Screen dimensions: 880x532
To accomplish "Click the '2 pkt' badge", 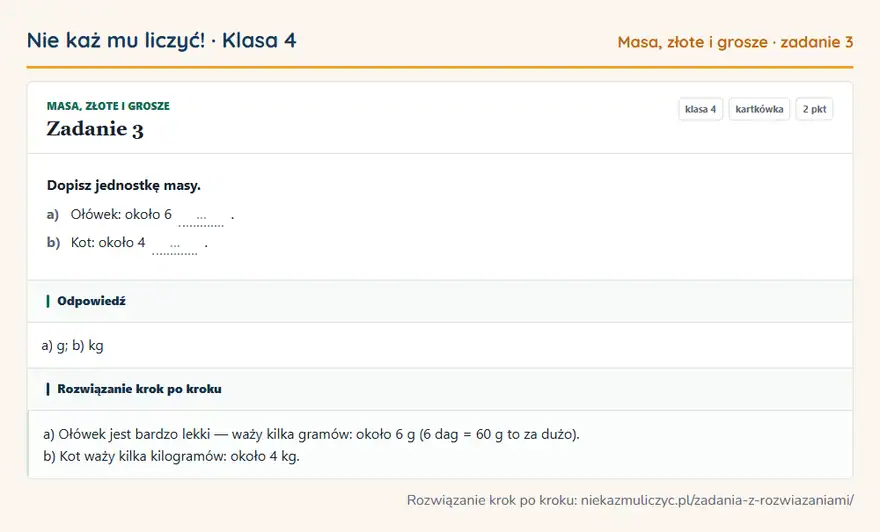I will (x=814, y=109).
